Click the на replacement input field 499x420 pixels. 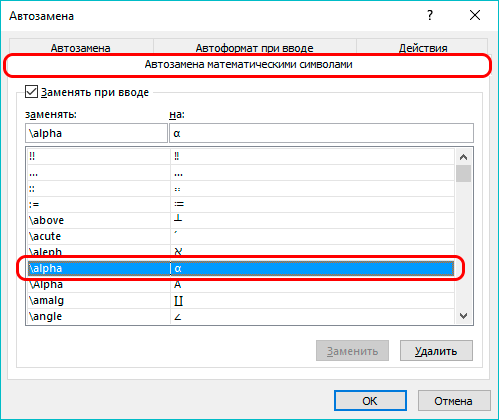click(321, 133)
